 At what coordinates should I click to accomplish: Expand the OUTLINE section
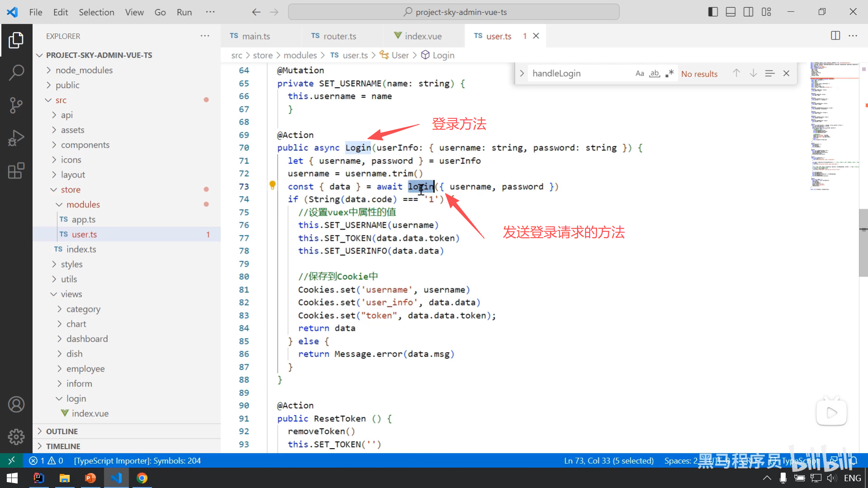pos(62,431)
